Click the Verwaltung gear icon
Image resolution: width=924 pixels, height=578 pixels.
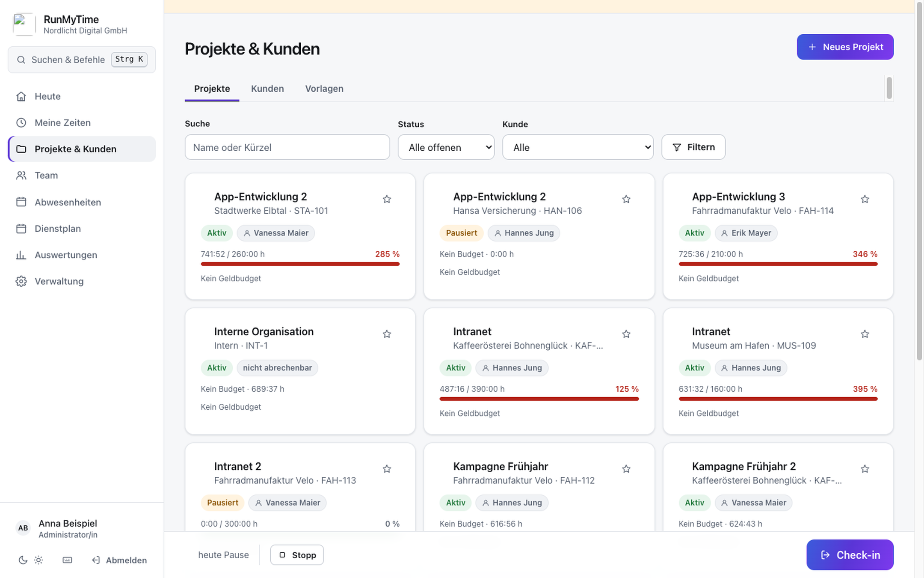[x=21, y=281]
